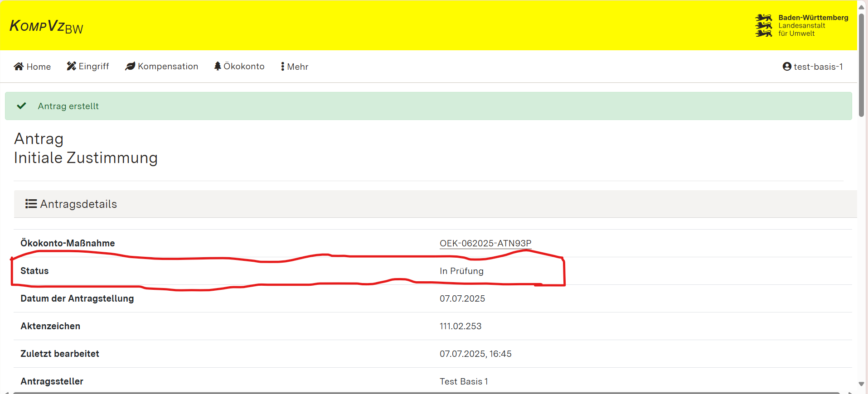
Task: Click the horizontal scrollbar at the bottom
Action: click(x=426, y=392)
